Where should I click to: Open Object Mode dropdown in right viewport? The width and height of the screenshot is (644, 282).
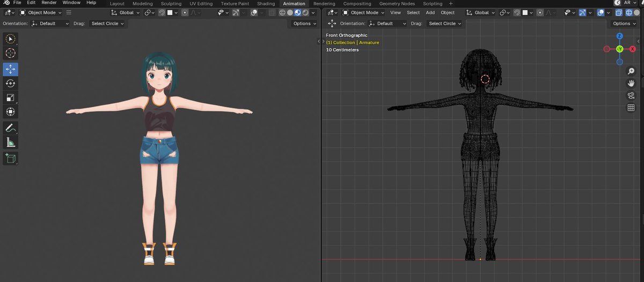pos(363,12)
